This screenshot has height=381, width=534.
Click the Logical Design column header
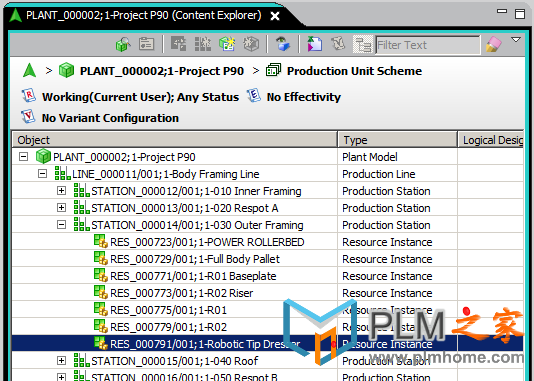pos(491,140)
